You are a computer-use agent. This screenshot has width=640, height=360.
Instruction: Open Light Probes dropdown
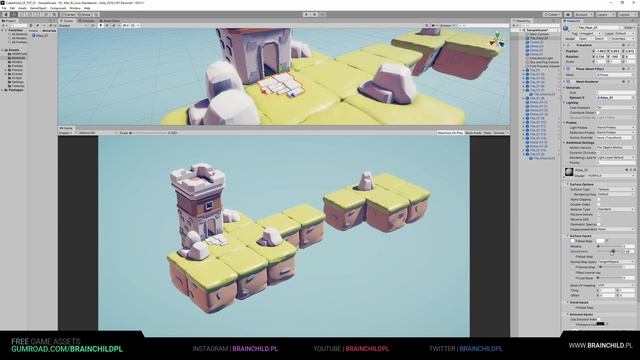click(x=616, y=127)
